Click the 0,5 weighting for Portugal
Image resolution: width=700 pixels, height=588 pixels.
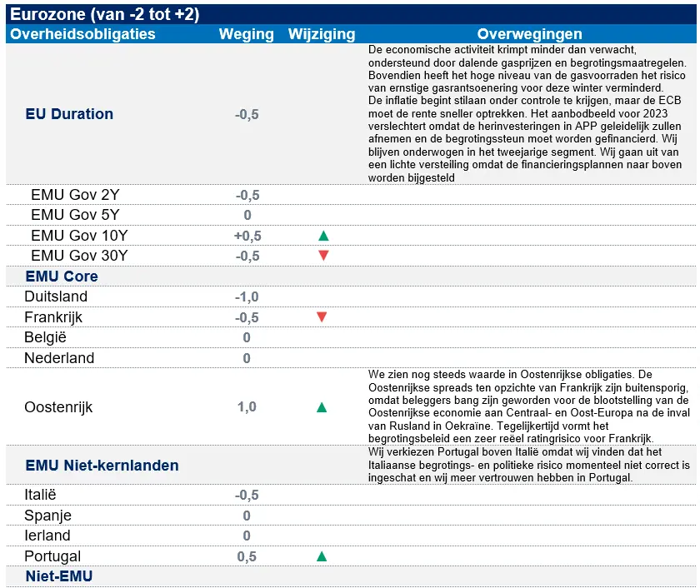247,557
